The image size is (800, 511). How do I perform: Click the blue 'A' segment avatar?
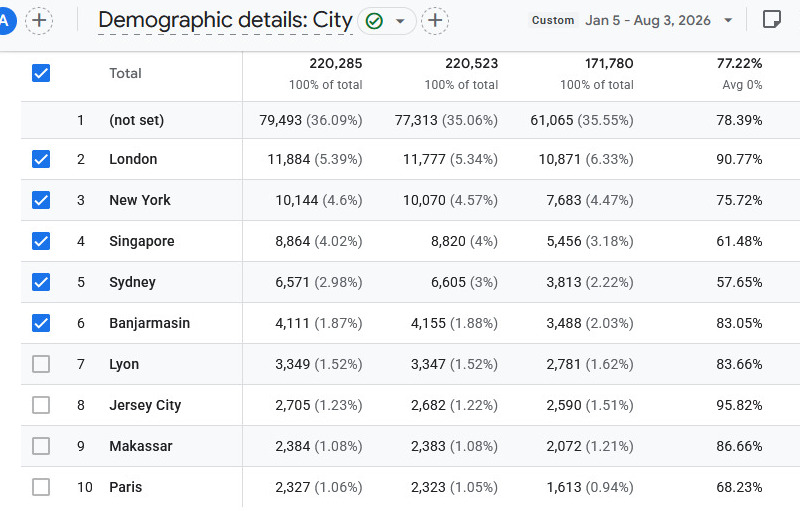tap(6, 21)
